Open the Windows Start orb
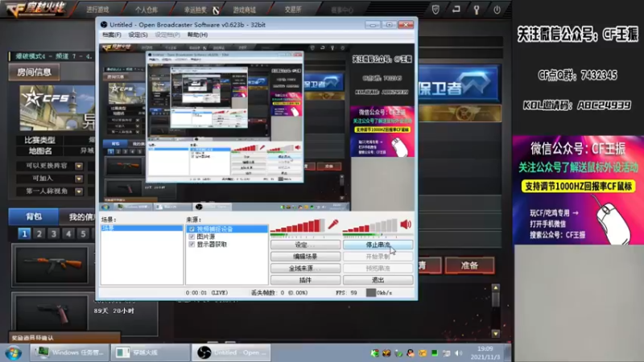The height and width of the screenshot is (362, 644). (14, 353)
